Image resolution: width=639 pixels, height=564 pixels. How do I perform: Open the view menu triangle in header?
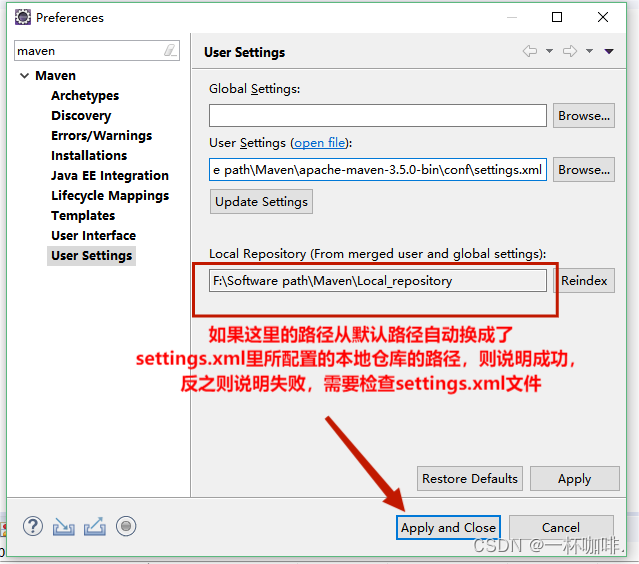[x=609, y=51]
